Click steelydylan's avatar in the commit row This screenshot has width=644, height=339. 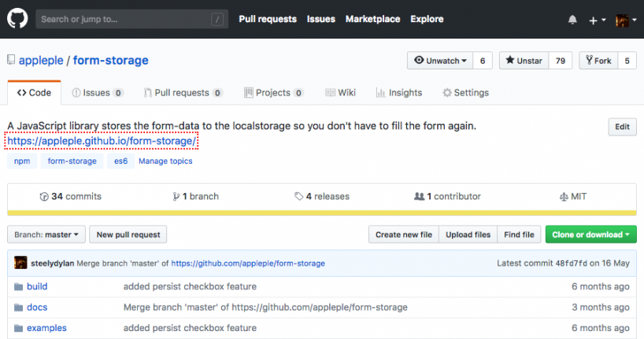pos(20,263)
